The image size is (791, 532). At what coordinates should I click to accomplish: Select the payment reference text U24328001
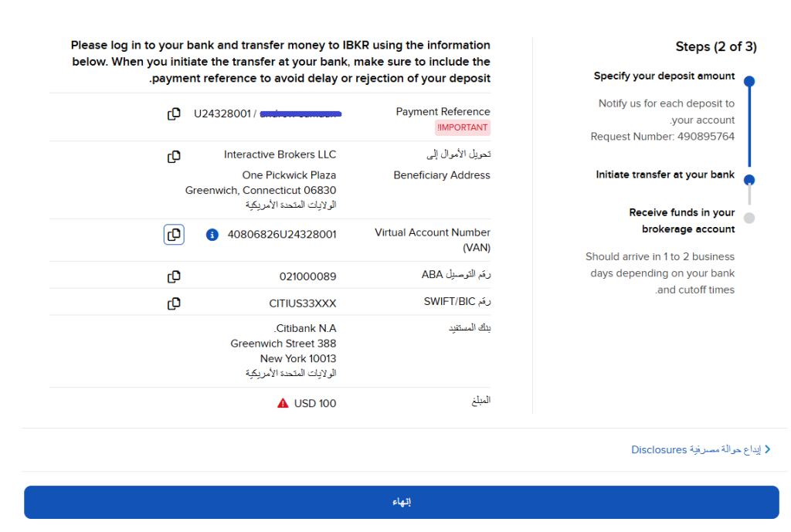coord(222,114)
